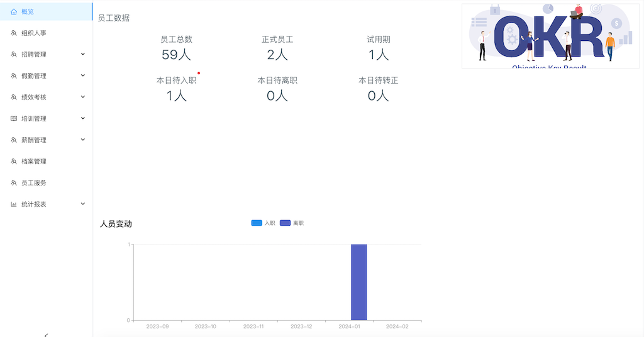Select the 统计报表 menu label
644x337 pixels.
(34, 204)
